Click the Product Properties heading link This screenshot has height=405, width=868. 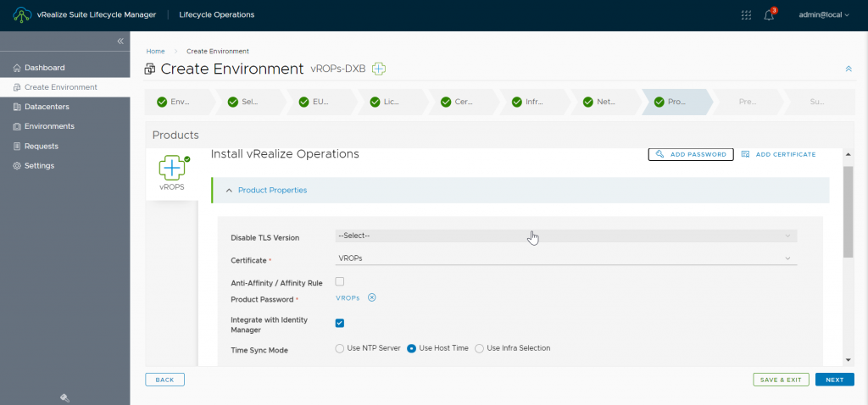click(272, 191)
